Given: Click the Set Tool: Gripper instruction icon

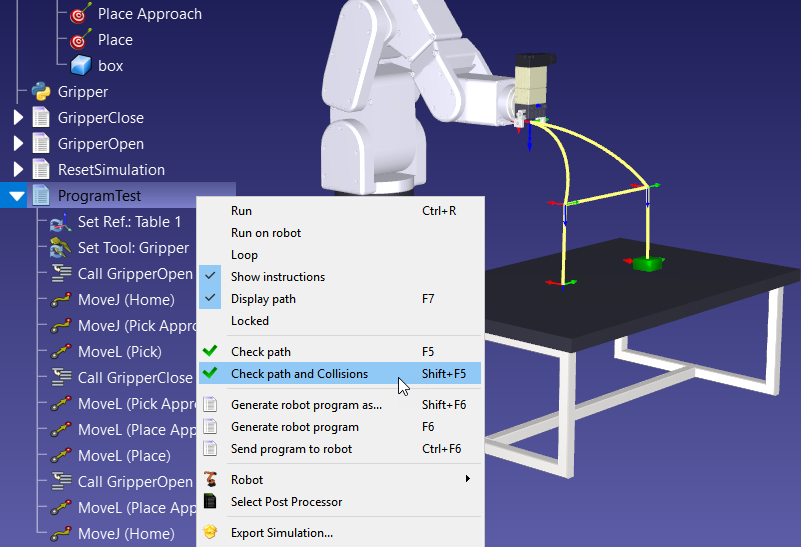Looking at the screenshot, I should tap(61, 248).
